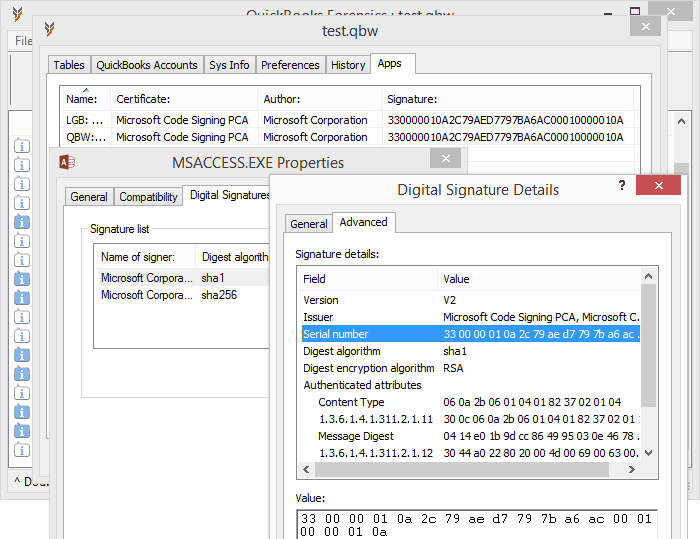This screenshot has width=700, height=539.
Task: Click the Signature column header
Action: pos(508,99)
